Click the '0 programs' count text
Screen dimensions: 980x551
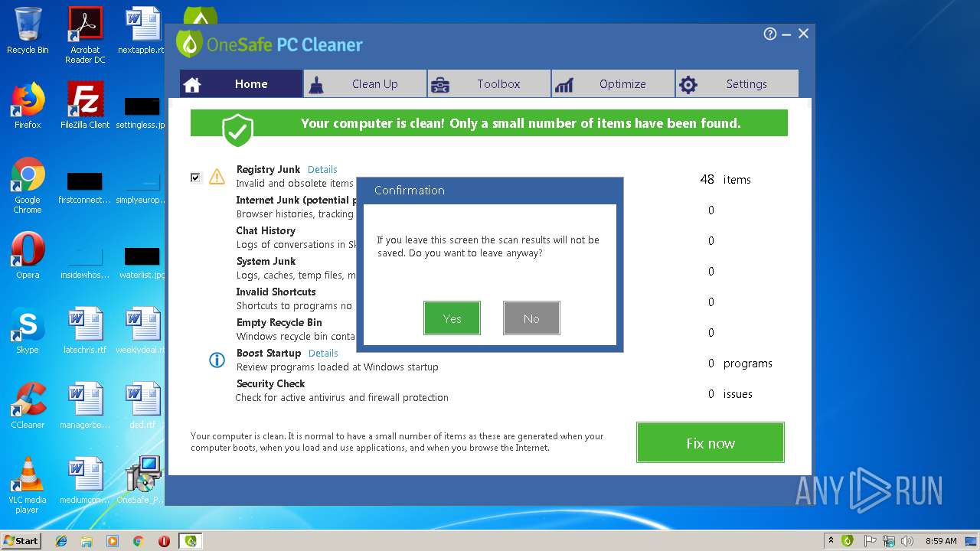click(x=740, y=363)
